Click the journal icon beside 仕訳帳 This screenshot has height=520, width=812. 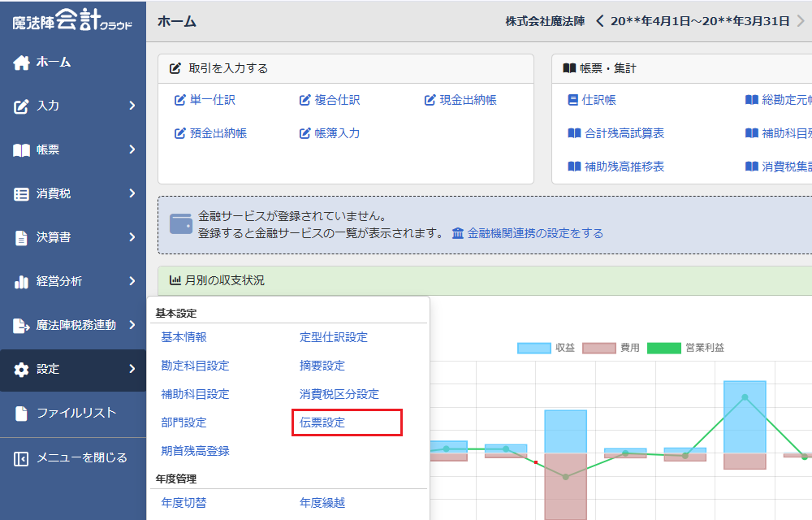574,100
